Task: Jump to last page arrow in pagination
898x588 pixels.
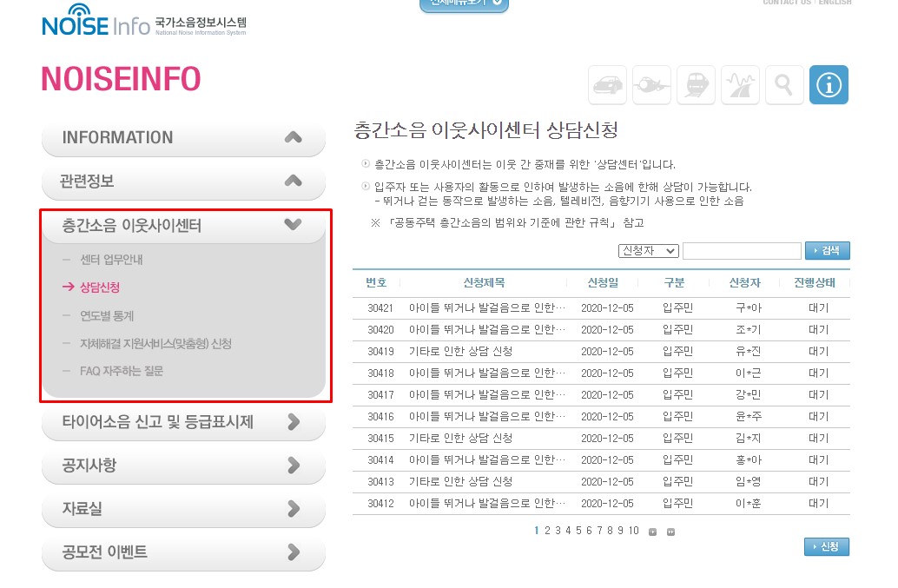Action: point(670,532)
